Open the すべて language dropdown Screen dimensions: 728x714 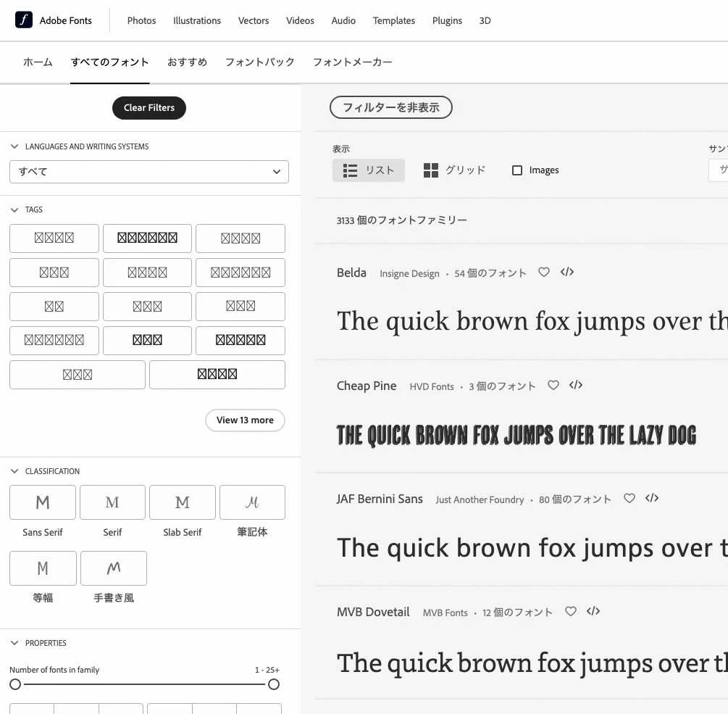point(149,172)
